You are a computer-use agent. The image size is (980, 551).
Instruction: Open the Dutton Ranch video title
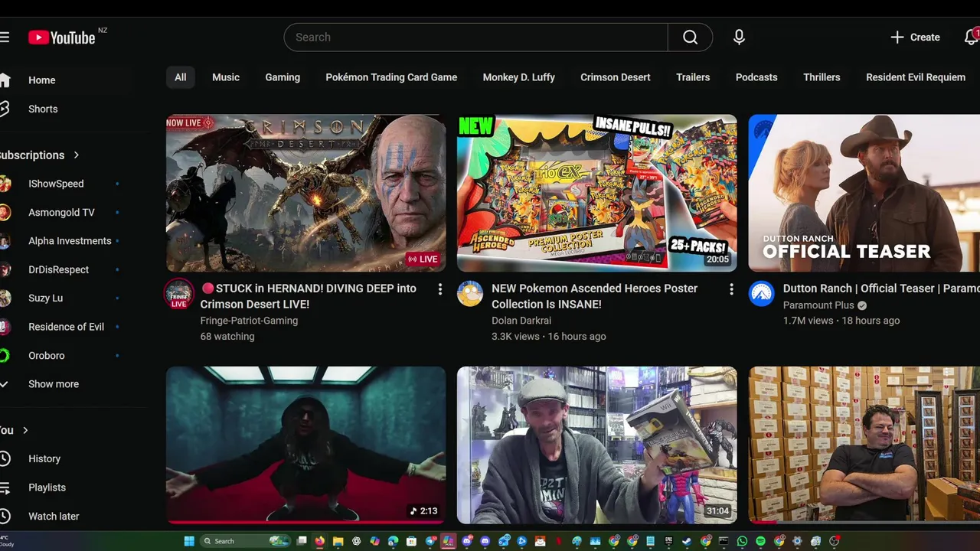[x=881, y=289]
